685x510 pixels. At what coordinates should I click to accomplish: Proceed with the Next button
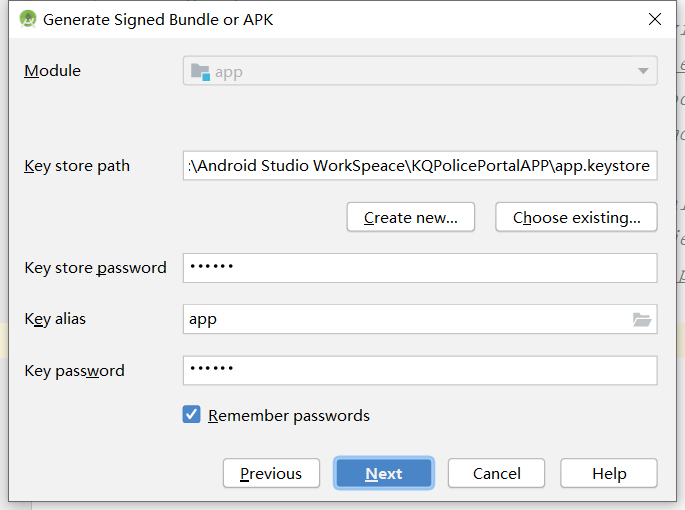384,473
